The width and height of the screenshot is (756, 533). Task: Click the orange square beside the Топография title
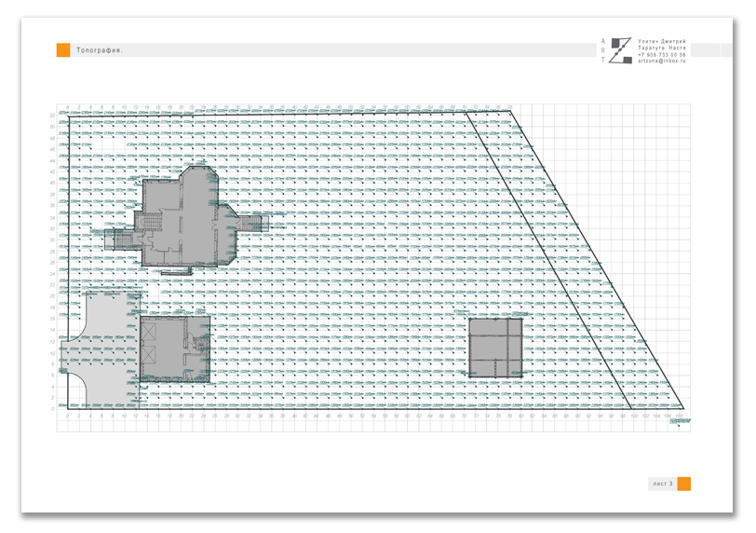click(x=63, y=50)
